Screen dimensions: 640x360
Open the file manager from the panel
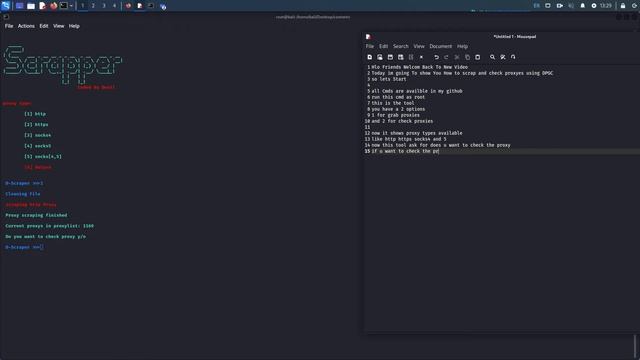click(x=31, y=6)
